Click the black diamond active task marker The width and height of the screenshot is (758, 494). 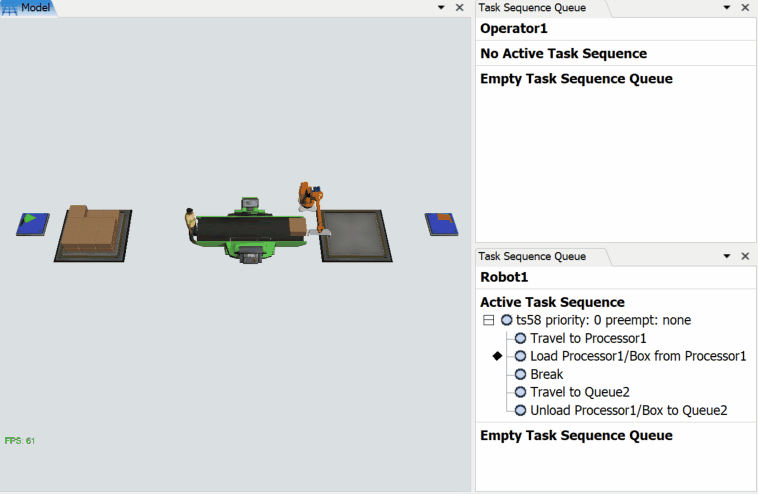pos(497,356)
